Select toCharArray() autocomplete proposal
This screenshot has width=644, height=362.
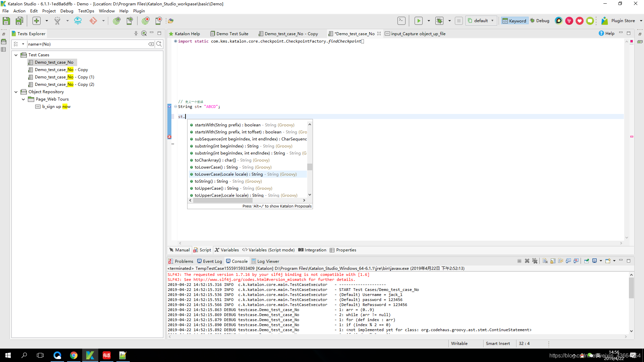[x=248, y=160]
